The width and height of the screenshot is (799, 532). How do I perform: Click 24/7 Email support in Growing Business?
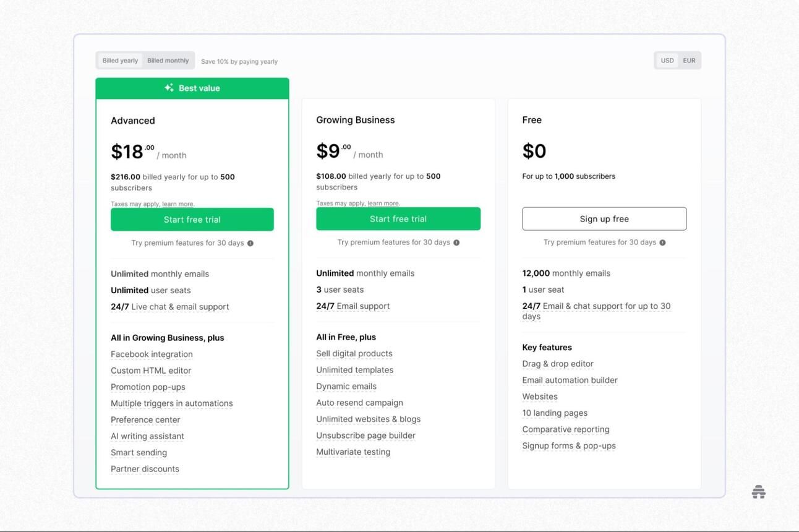click(353, 306)
